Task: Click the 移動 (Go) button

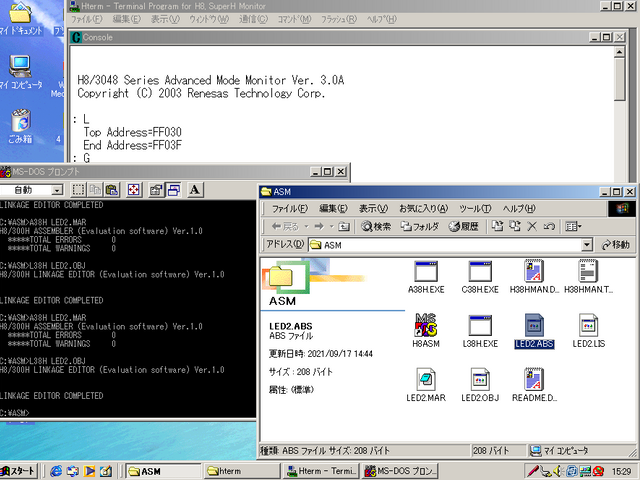Action: pyautogui.click(x=616, y=244)
